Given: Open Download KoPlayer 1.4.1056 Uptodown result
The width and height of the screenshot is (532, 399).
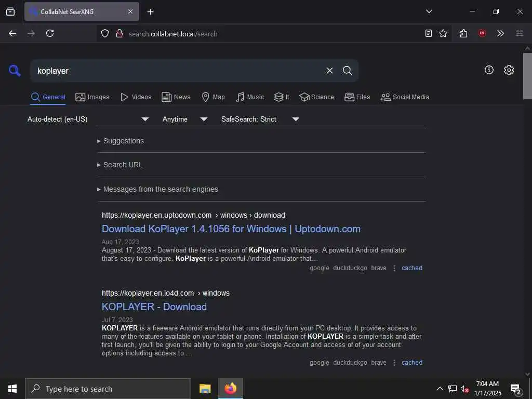Looking at the screenshot, I should coord(231,229).
